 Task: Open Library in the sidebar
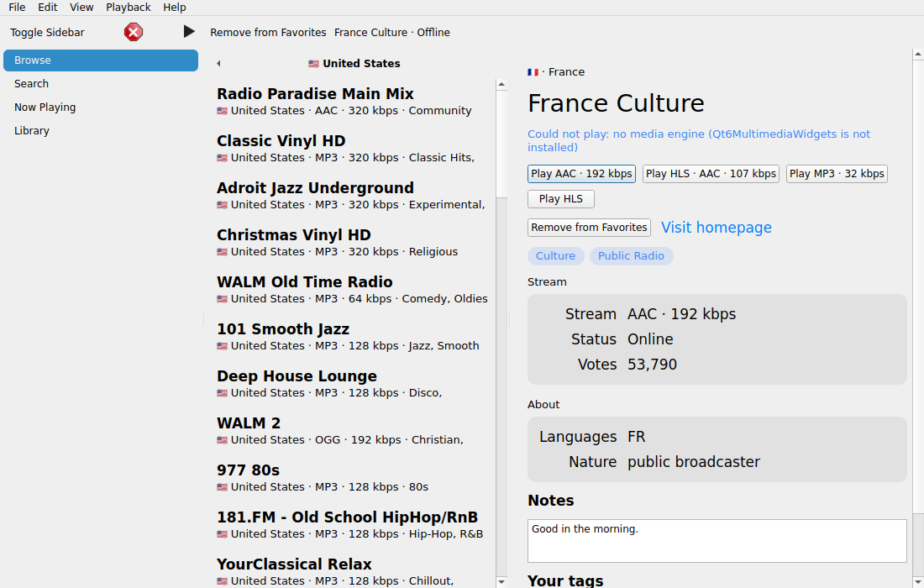pyautogui.click(x=101, y=131)
